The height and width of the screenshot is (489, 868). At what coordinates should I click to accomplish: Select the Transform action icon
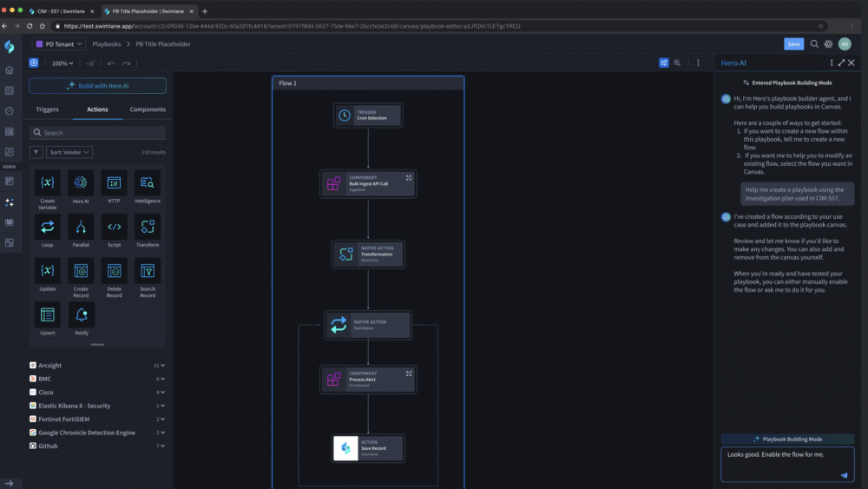[x=148, y=227]
